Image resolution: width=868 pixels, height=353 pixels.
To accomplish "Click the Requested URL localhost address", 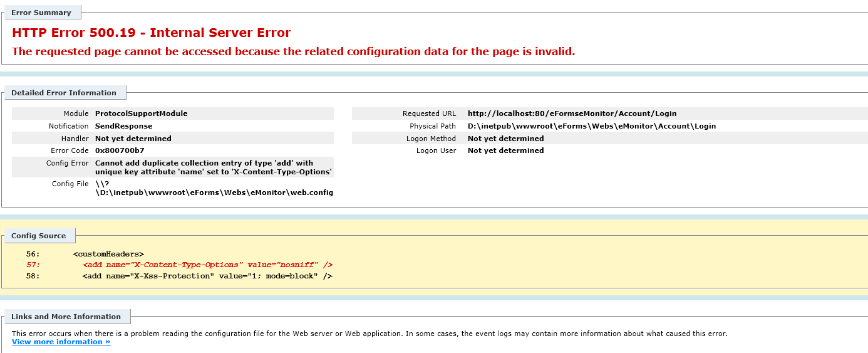I will coord(572,113).
